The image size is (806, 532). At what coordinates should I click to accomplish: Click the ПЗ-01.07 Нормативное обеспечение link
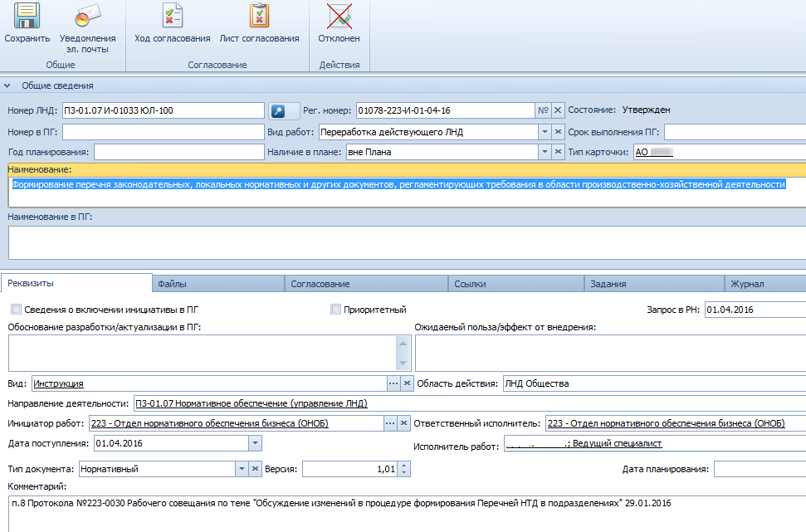[252, 403]
